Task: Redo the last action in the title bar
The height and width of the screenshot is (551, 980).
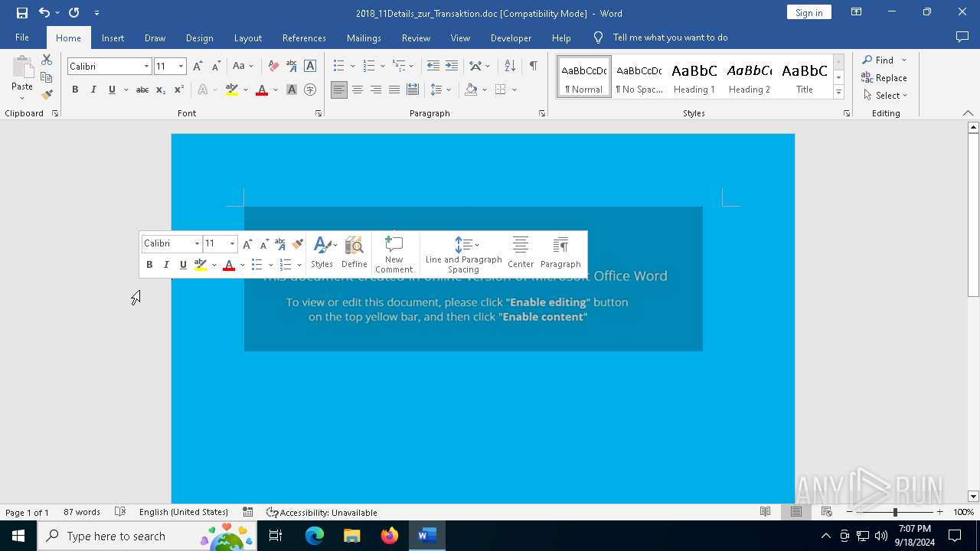Action: (73, 12)
